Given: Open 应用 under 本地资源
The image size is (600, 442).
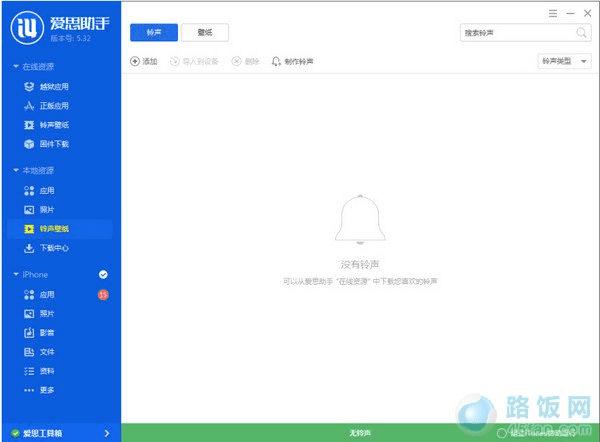Looking at the screenshot, I should [x=39, y=191].
